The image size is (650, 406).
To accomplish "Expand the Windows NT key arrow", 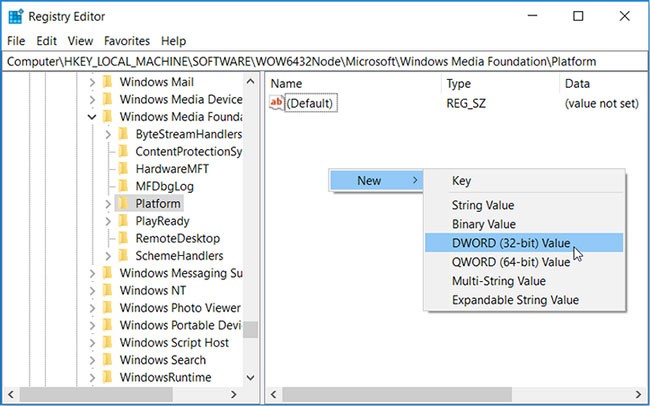I will click(92, 291).
